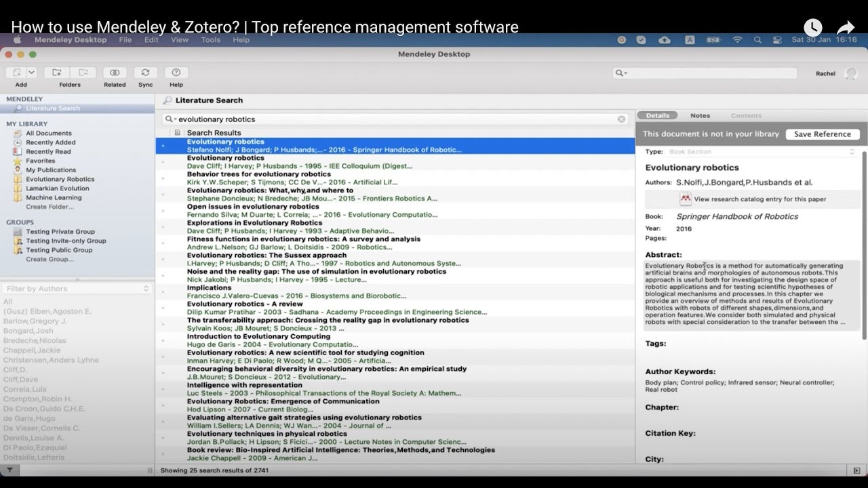Click the Testing Invite-only Group icon
The height and width of the screenshot is (488, 868).
[x=18, y=241]
